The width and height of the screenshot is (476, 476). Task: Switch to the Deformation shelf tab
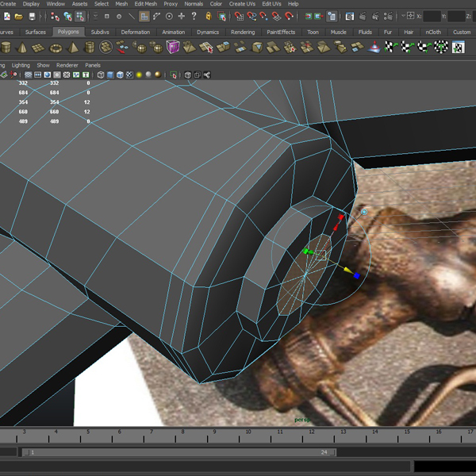pyautogui.click(x=136, y=33)
